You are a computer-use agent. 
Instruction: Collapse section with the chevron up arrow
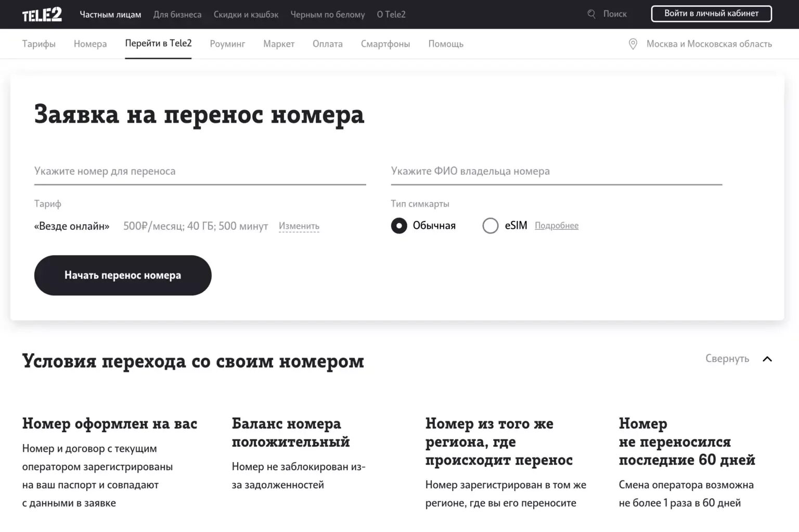(x=767, y=359)
